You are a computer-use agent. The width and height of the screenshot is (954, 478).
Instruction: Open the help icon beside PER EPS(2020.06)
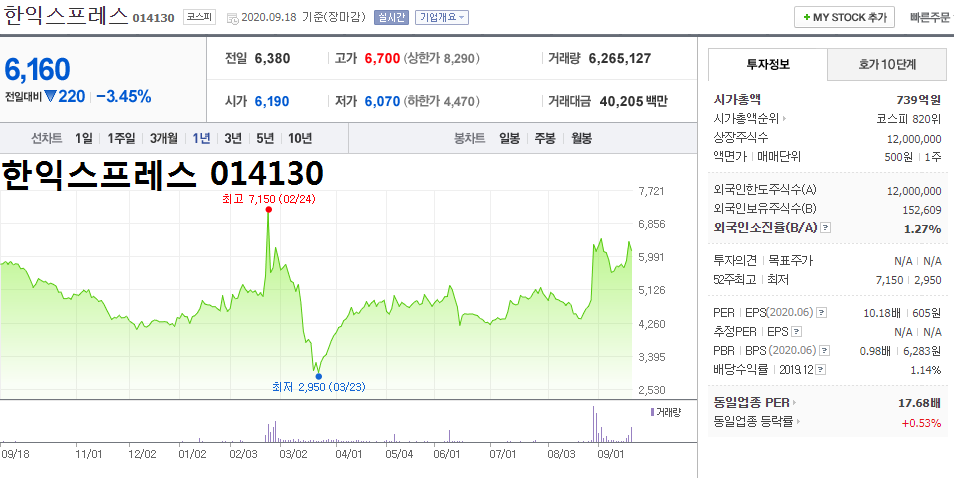(821, 313)
